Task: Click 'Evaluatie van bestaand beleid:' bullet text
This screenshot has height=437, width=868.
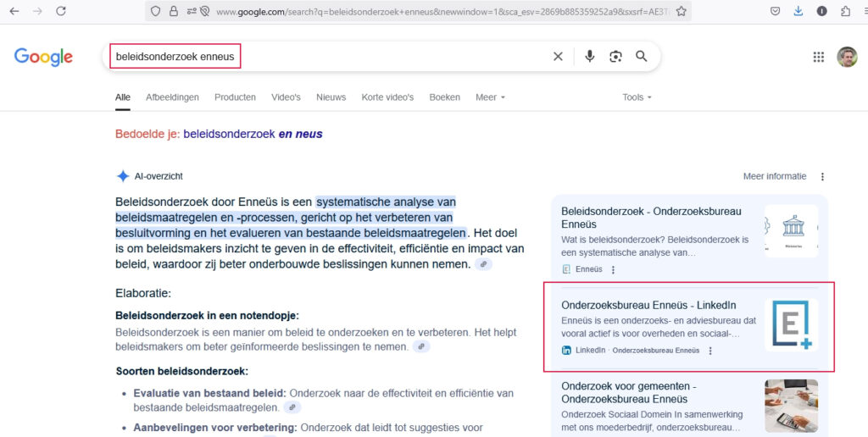Action: [210, 393]
